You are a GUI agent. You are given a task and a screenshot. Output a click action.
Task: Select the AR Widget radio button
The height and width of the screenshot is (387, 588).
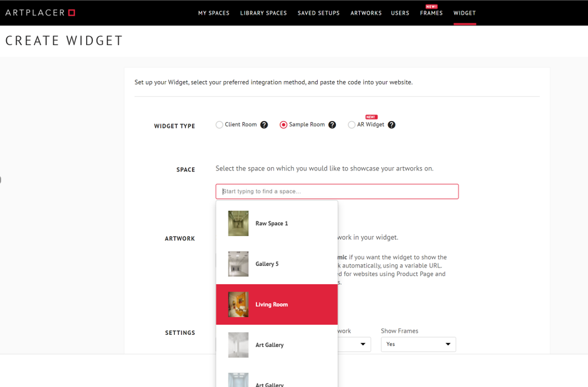[351, 125]
